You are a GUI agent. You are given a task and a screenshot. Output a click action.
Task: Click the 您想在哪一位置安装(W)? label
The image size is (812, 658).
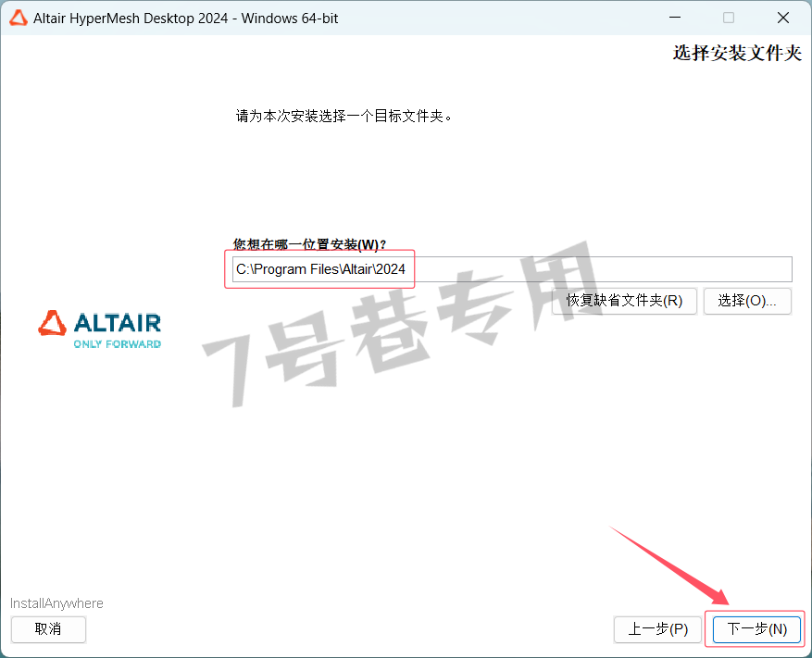pos(309,244)
